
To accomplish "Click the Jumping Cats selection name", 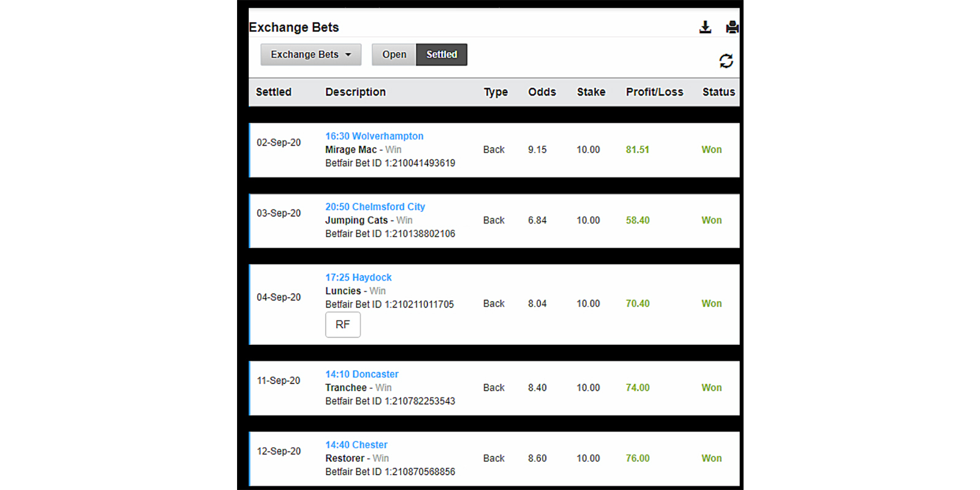I will [x=356, y=221].
